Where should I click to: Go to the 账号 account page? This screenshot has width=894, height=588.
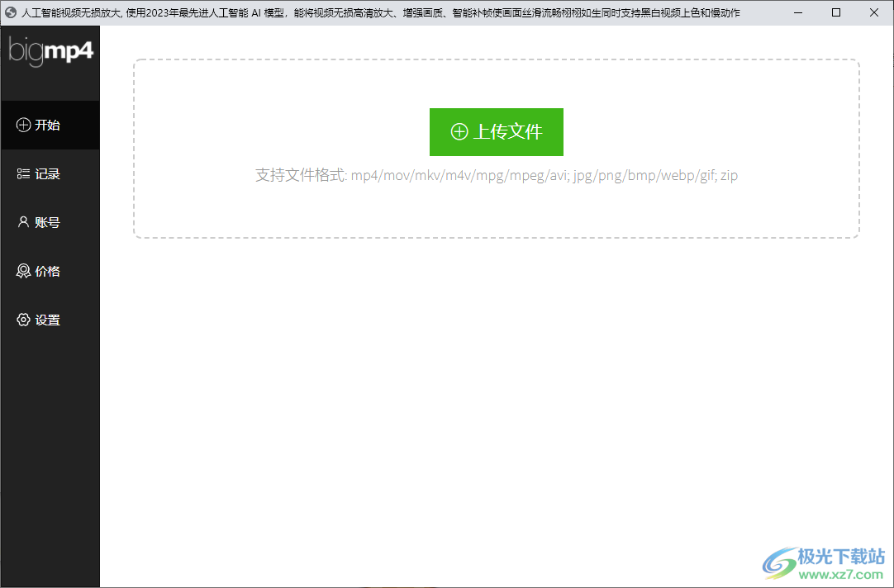(50, 222)
